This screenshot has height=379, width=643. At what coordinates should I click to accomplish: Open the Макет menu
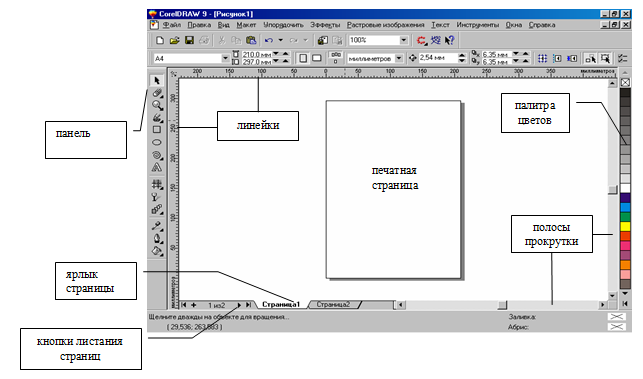tap(246, 25)
